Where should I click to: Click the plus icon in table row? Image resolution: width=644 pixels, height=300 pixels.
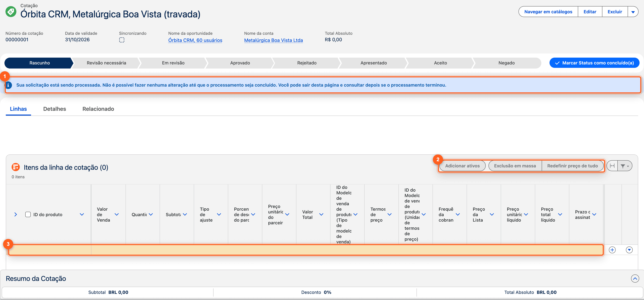612,250
